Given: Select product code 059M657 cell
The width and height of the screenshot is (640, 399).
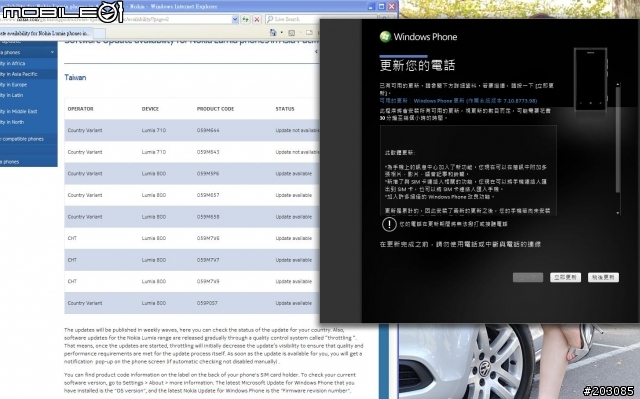Looking at the screenshot, I should pyautogui.click(x=208, y=195).
